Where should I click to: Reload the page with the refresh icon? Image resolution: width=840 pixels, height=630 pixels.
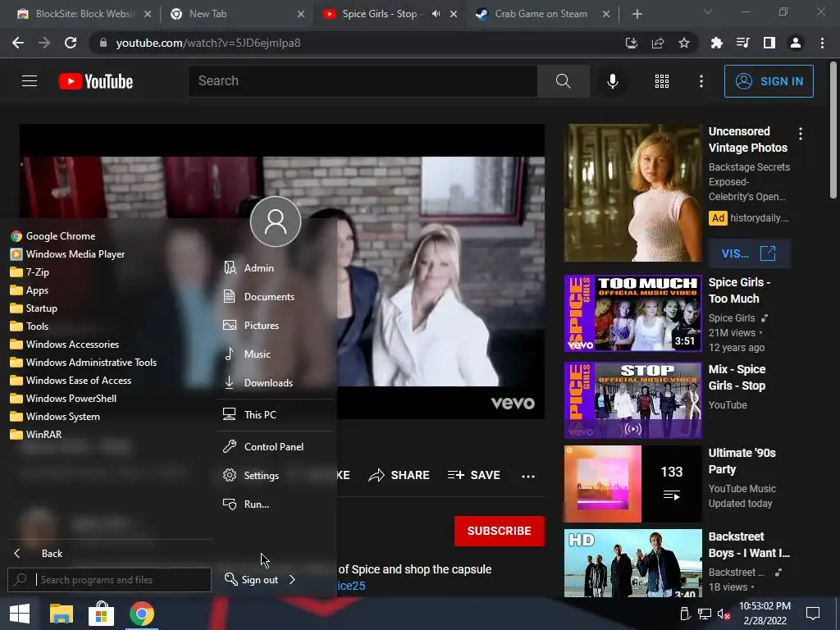[71, 43]
